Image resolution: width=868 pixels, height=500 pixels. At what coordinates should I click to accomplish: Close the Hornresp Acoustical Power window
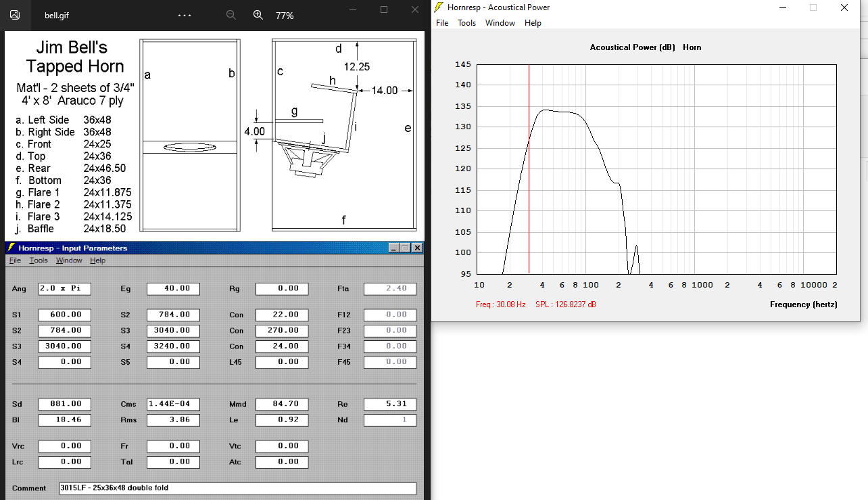click(x=844, y=7)
